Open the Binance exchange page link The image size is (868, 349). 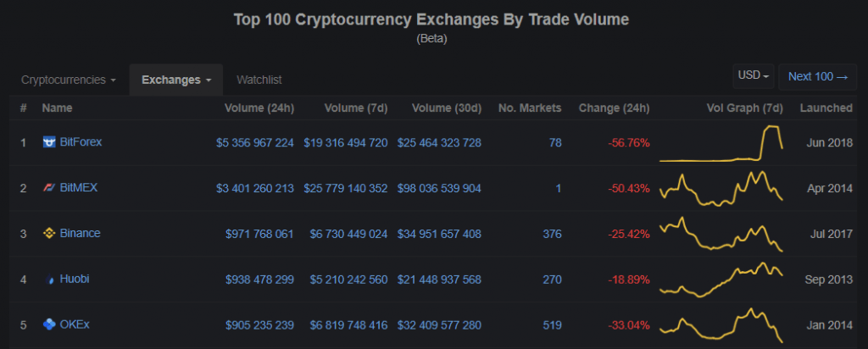tap(80, 233)
